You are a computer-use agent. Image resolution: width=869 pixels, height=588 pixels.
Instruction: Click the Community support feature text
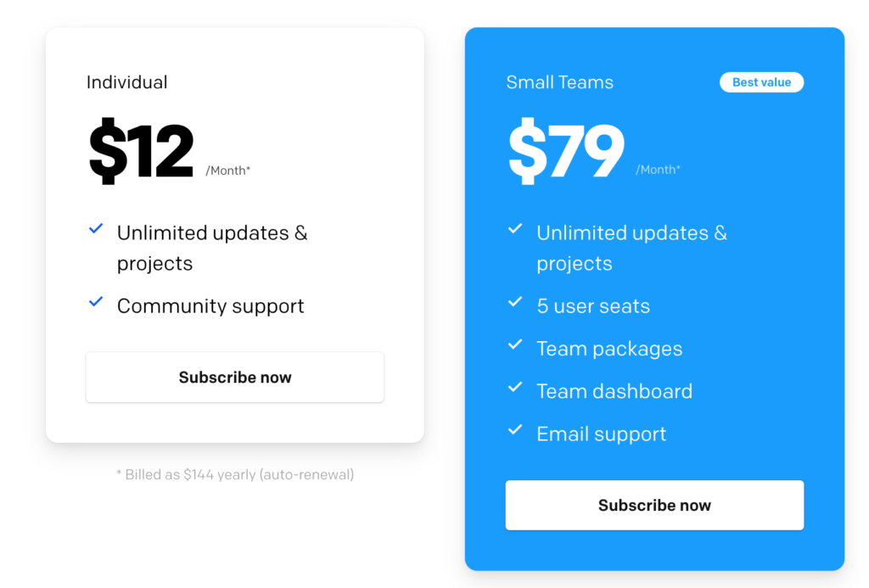pos(210,306)
